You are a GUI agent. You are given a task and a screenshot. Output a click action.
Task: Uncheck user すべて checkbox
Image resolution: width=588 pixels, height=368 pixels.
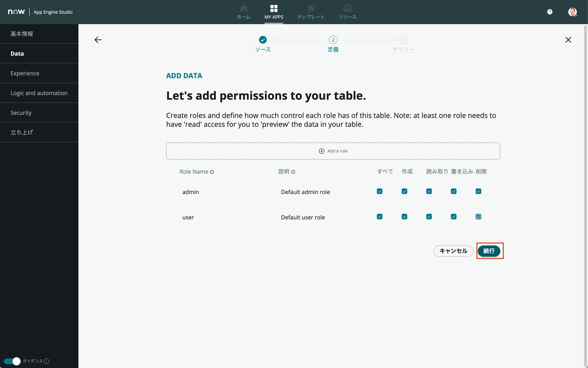pos(380,217)
